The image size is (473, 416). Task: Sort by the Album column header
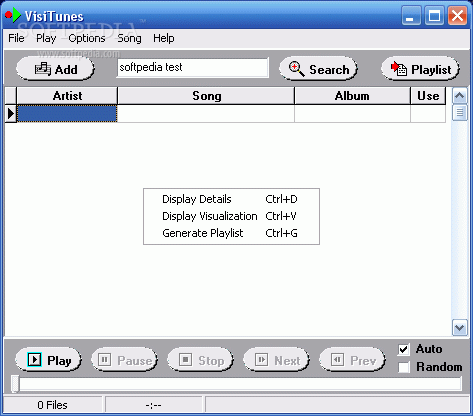(x=352, y=96)
